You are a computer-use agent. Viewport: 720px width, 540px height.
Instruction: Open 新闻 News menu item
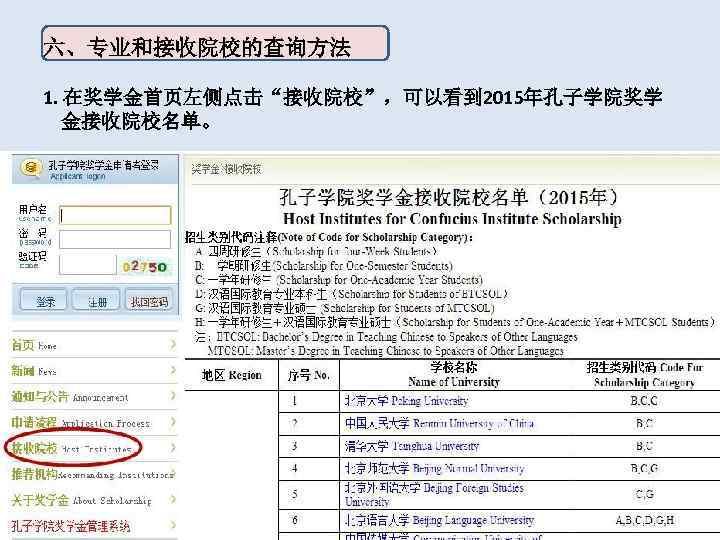(x=94, y=370)
